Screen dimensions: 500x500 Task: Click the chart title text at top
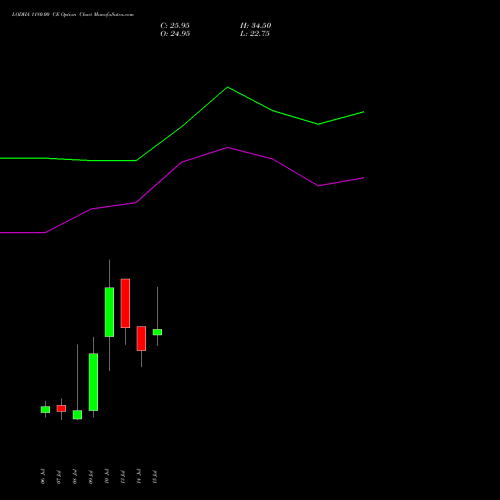click(x=73, y=14)
